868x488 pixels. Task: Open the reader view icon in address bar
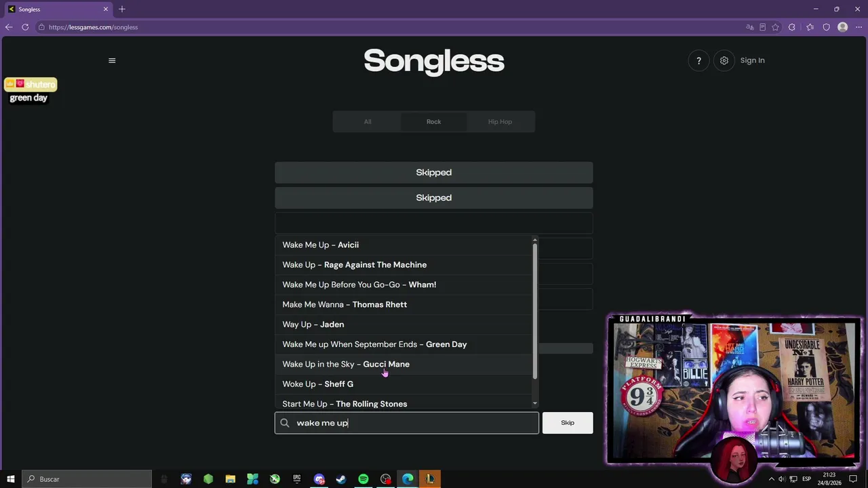pyautogui.click(x=762, y=27)
